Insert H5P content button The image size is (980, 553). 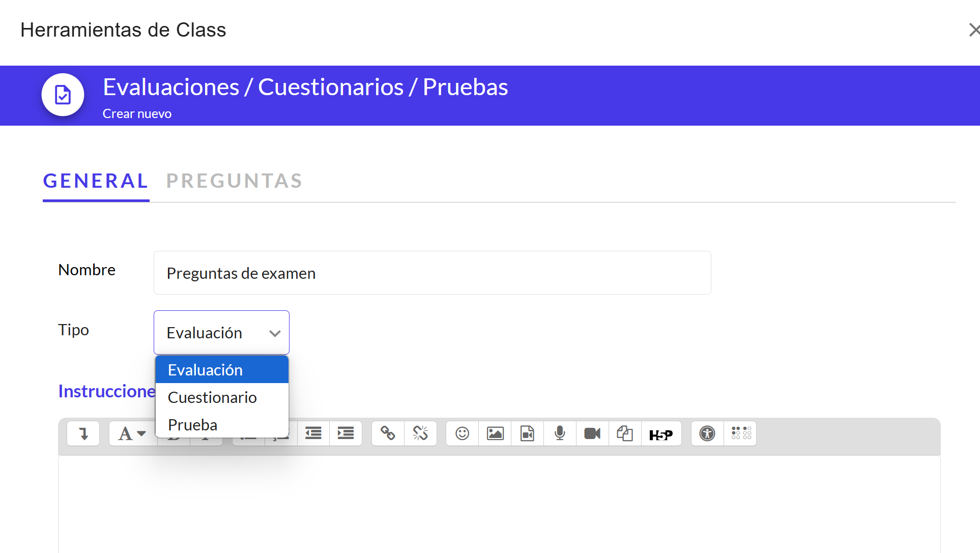click(661, 433)
